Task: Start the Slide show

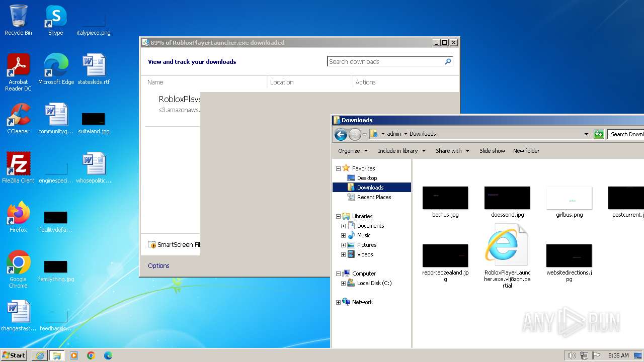Action: coord(492,151)
